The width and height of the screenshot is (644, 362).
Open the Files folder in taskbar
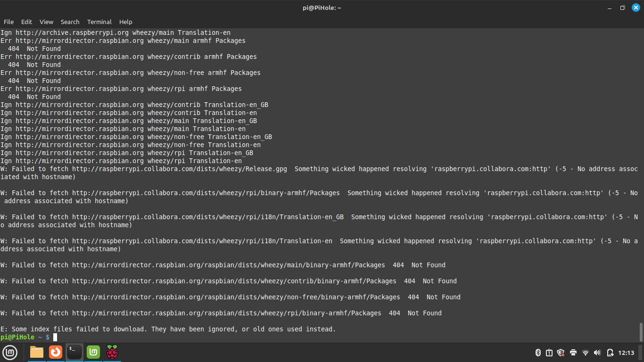(37, 352)
